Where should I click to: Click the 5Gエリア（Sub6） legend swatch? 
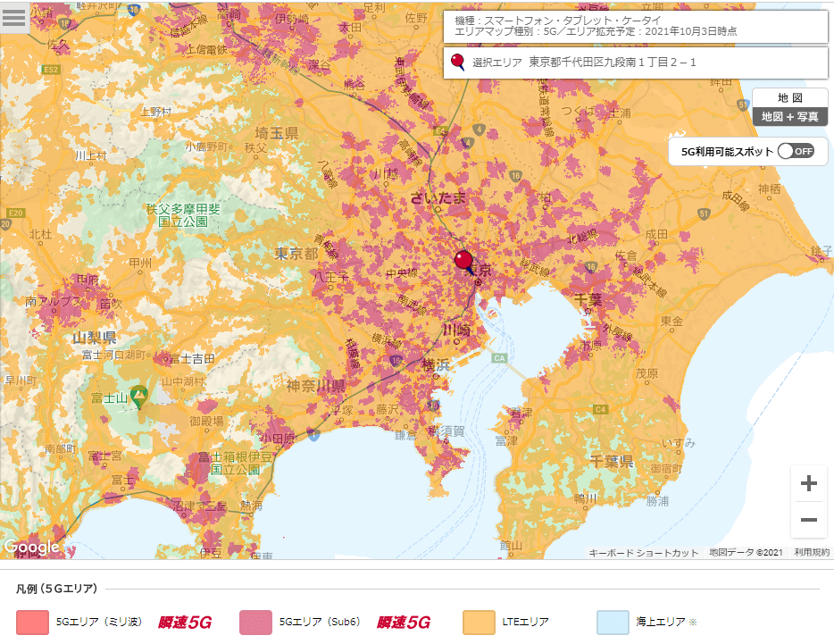tap(256, 623)
